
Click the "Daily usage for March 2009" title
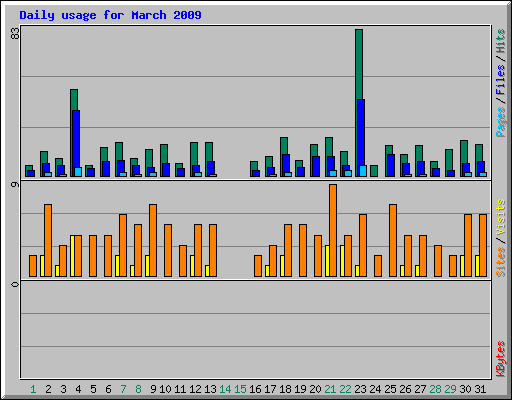[110, 15]
